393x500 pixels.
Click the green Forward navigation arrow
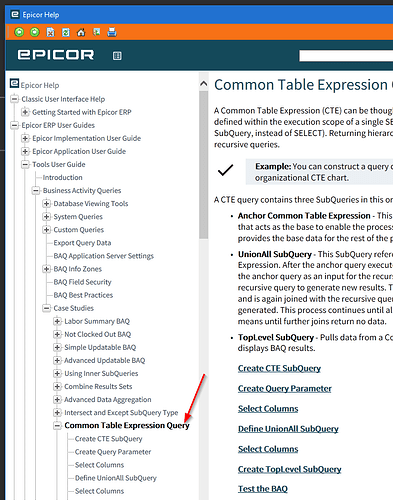35,32
